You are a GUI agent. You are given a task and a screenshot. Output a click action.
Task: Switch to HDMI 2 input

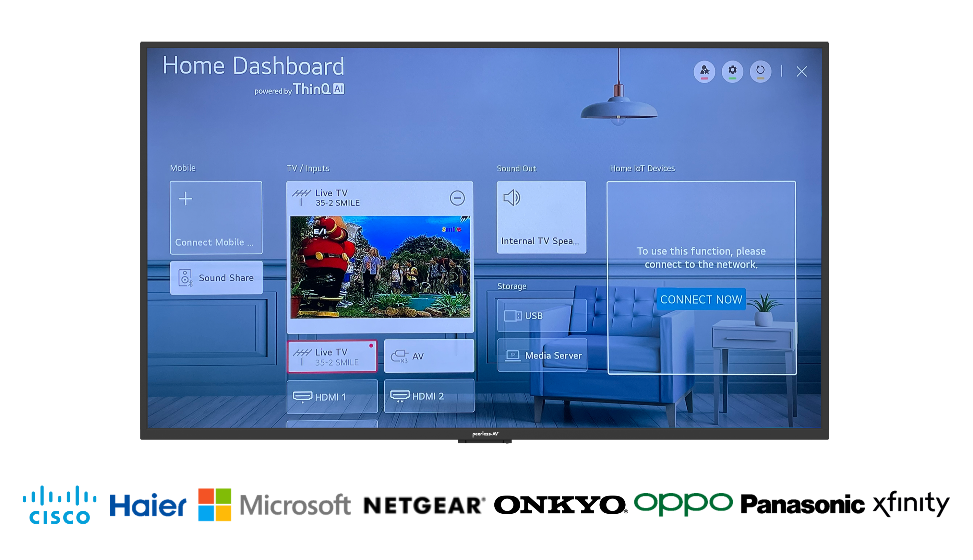(x=429, y=396)
